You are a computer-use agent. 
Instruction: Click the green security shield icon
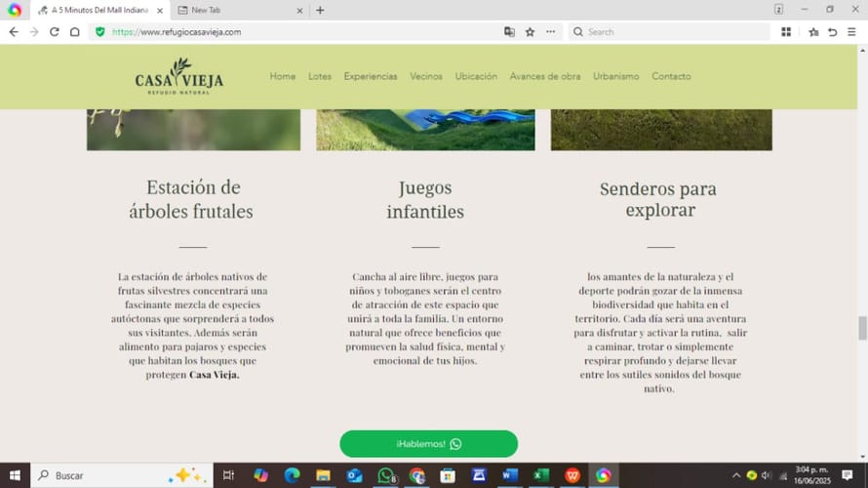click(x=100, y=32)
